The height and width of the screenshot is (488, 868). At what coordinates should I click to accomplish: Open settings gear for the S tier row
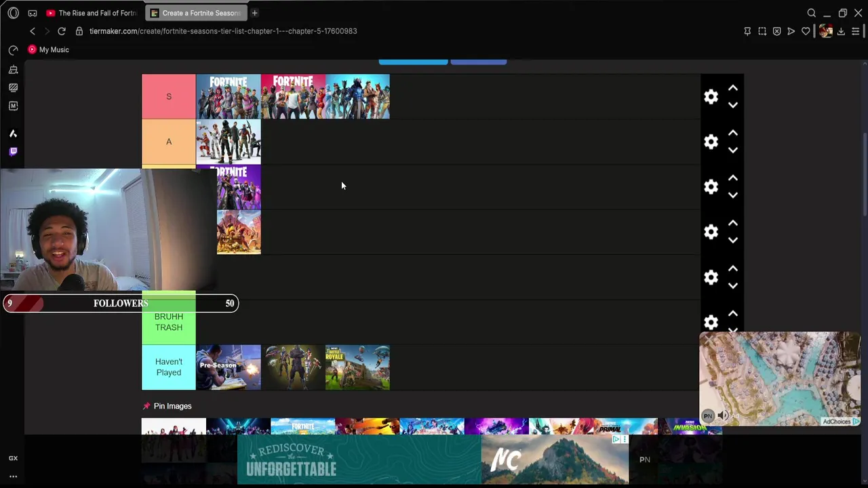click(711, 97)
